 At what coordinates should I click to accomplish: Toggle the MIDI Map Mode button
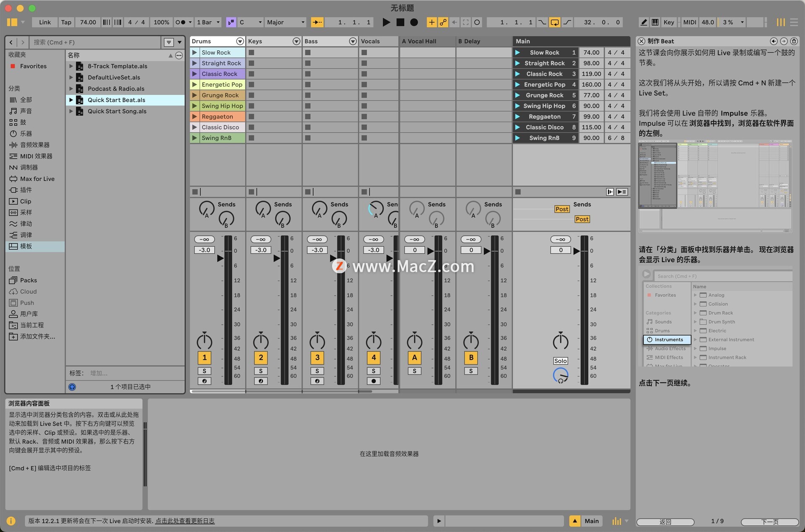pyautogui.click(x=689, y=22)
